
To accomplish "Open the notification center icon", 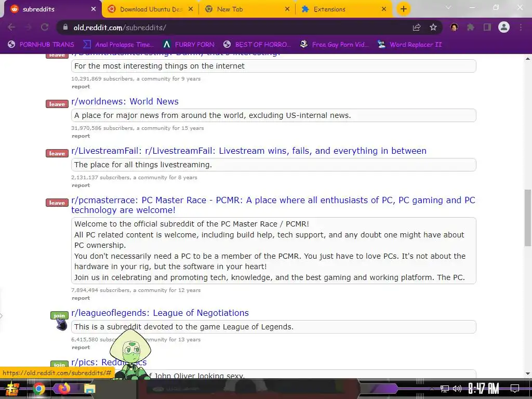I will coord(515,389).
